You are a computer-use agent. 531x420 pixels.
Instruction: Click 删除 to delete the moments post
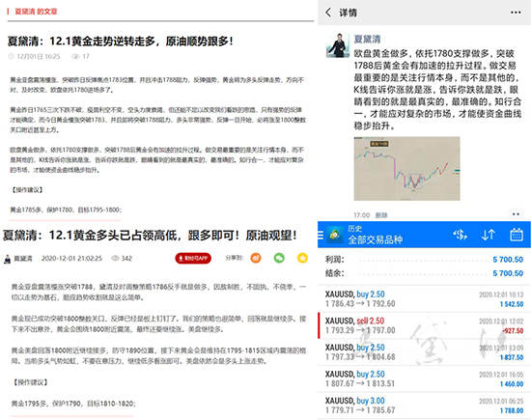pos(381,215)
